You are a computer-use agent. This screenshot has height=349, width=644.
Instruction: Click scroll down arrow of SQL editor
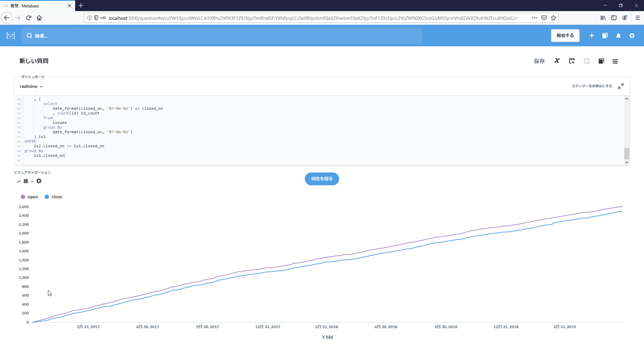(x=627, y=162)
